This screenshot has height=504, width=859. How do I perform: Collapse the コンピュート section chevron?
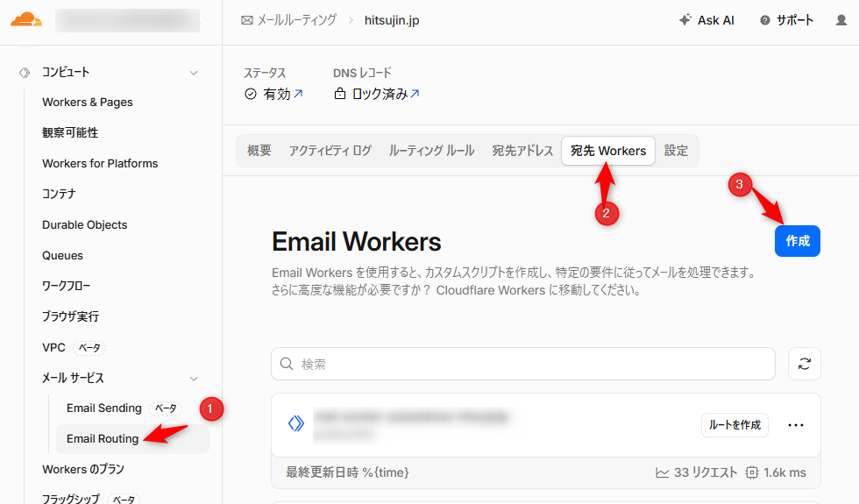[194, 73]
